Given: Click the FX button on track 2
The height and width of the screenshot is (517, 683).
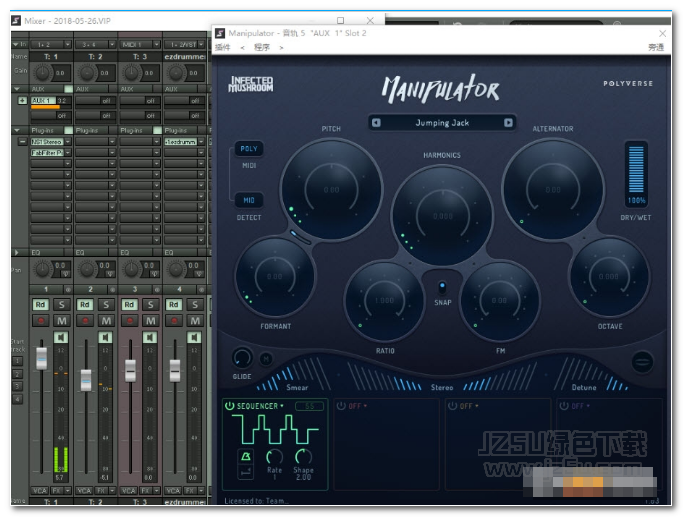Looking at the screenshot, I should pos(101,490).
